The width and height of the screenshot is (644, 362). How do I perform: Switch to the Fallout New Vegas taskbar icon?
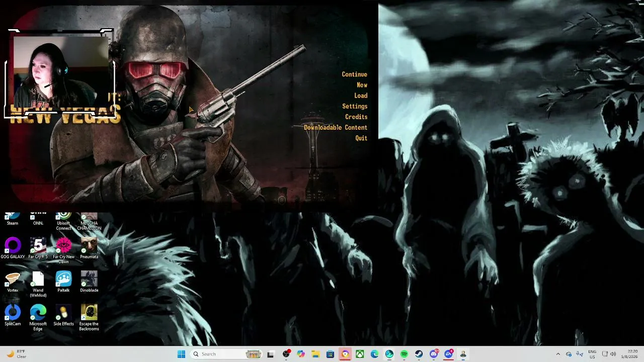(x=463, y=354)
